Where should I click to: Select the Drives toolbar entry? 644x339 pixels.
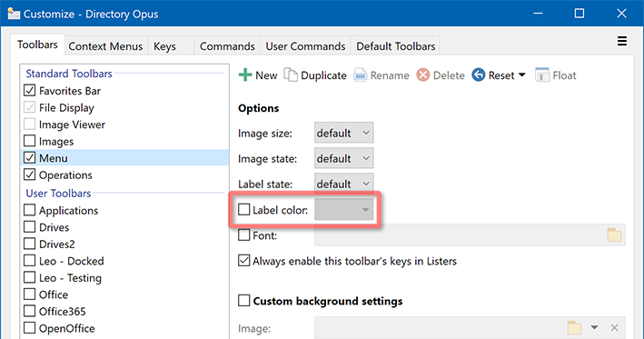pyautogui.click(x=124, y=227)
